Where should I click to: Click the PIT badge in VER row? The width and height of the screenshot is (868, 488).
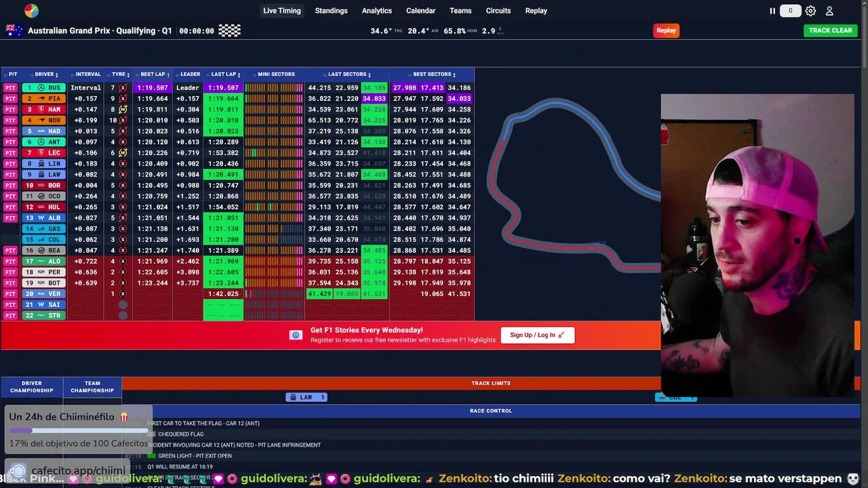(10, 293)
